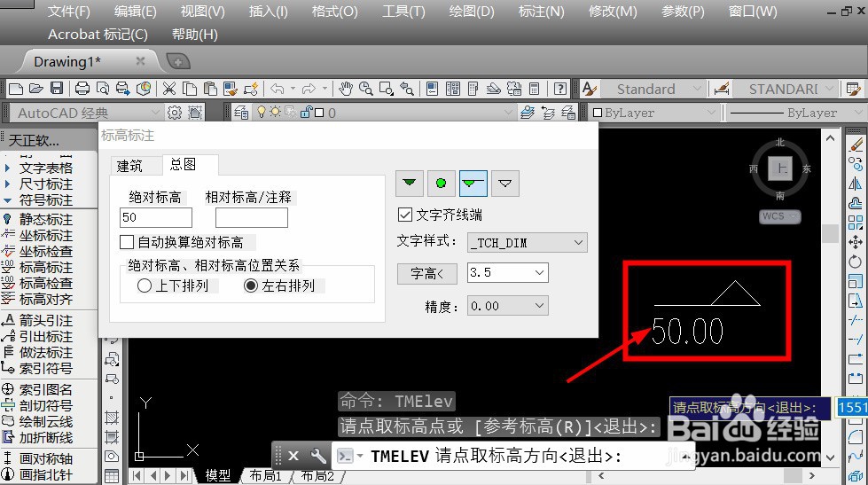Click the Zoom Previous icon
Screen dimensions: 868x485
pos(407,89)
